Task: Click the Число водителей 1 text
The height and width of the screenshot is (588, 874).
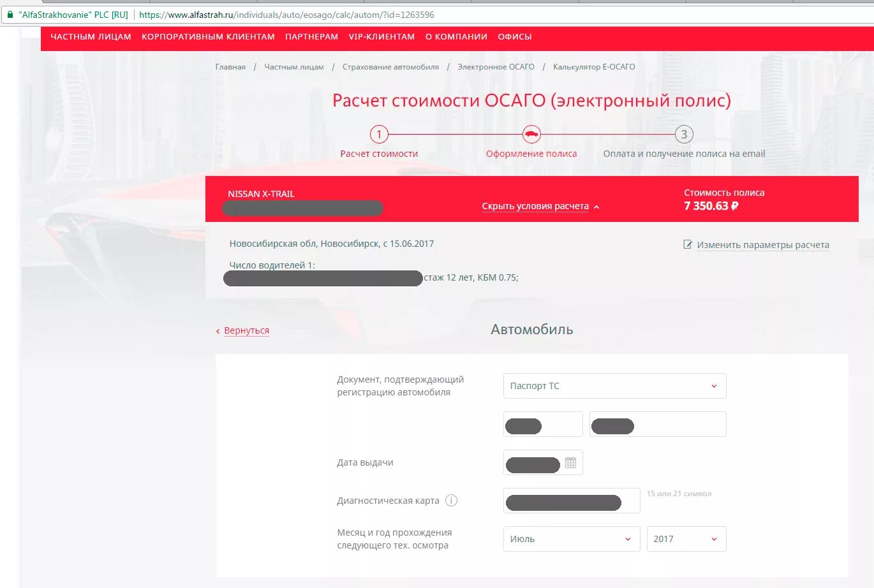Action: click(272, 265)
